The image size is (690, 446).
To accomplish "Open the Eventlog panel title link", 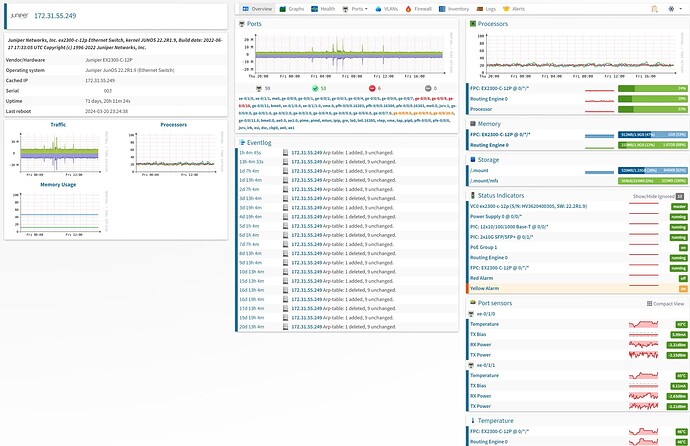I will coord(259,143).
